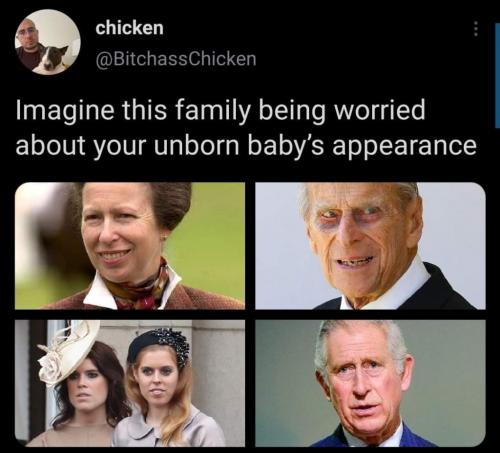
Task: Open photo of two women wearing hats
Action: click(130, 383)
